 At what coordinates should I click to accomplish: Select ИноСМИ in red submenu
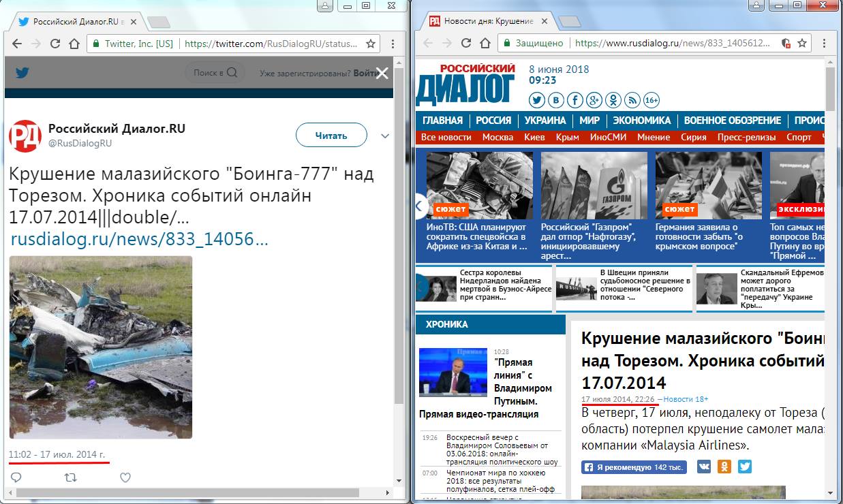608,137
